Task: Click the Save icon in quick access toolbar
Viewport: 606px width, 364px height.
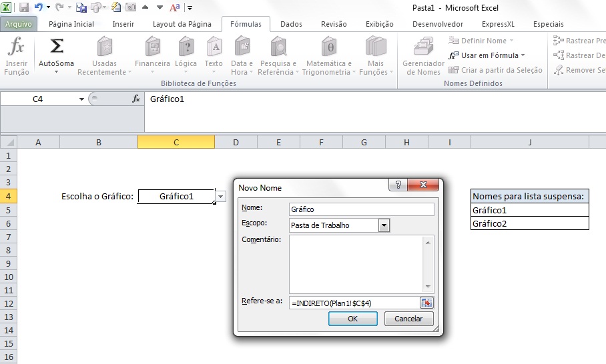Action: point(24,7)
